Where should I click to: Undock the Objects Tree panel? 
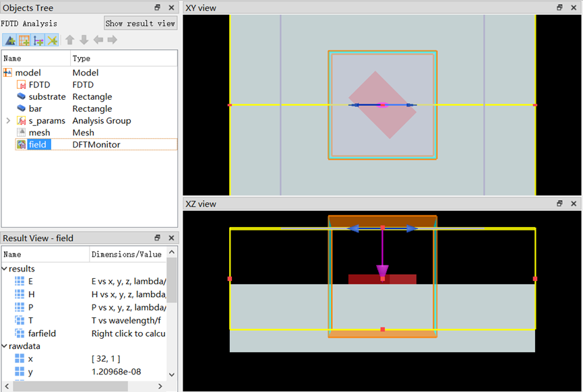tap(157, 7)
